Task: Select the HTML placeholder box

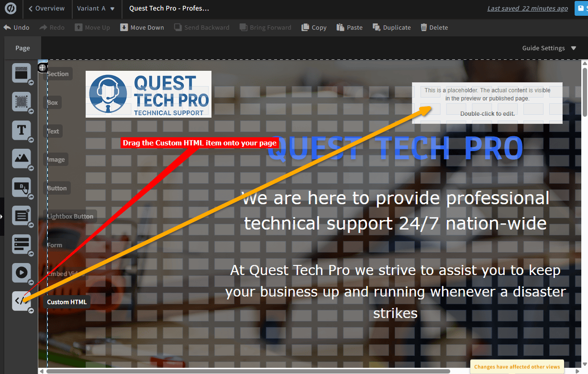Action: coord(487,103)
